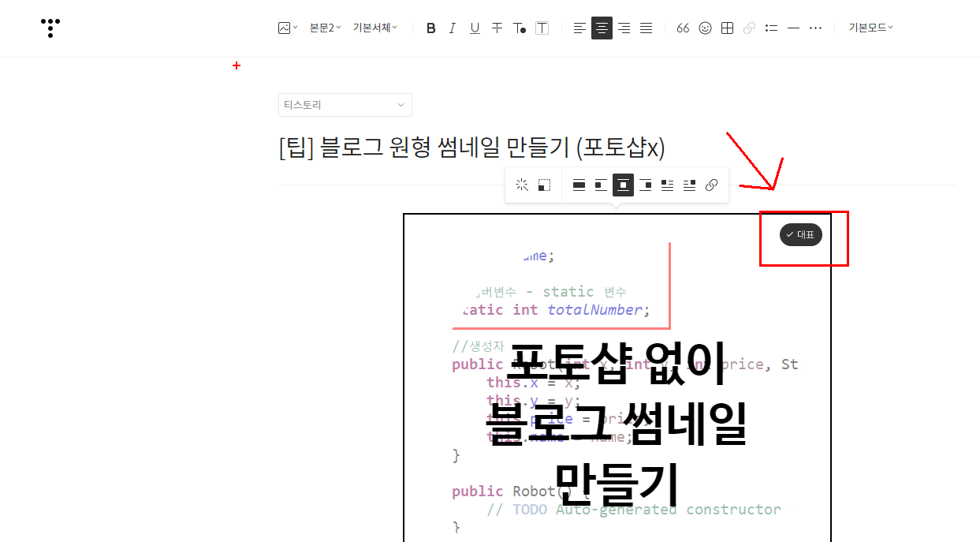Click the image resize icon in image toolbar
This screenshot has width=980, height=542.
point(544,185)
